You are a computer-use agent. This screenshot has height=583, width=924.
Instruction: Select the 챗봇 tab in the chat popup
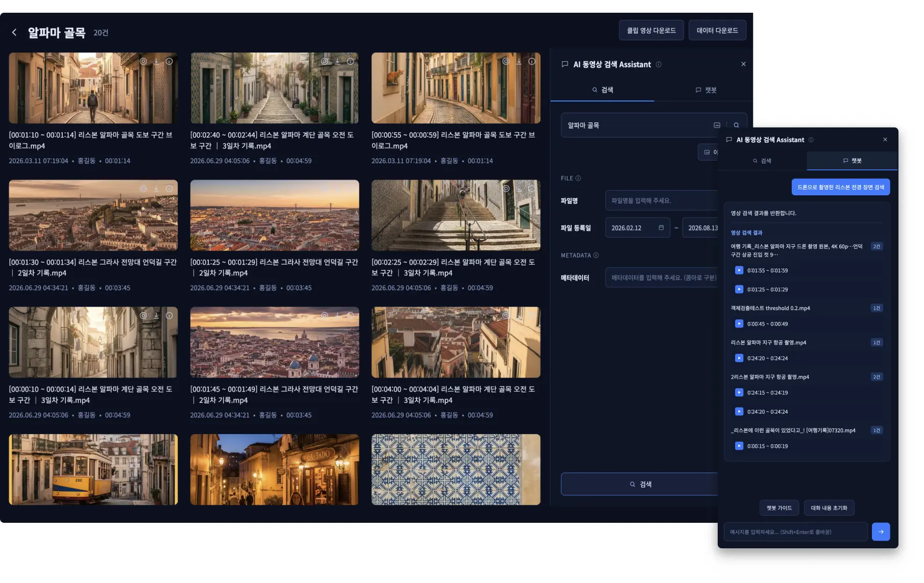pos(852,161)
